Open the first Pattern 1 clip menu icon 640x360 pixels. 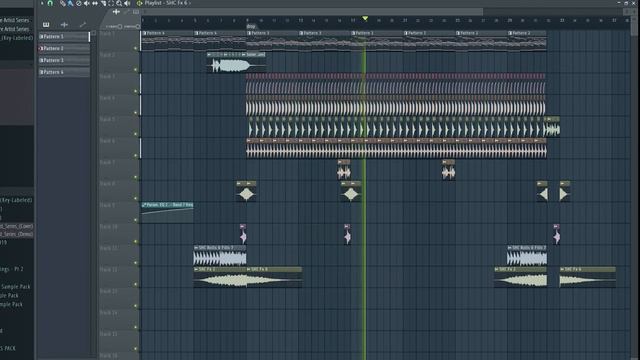[354, 33]
